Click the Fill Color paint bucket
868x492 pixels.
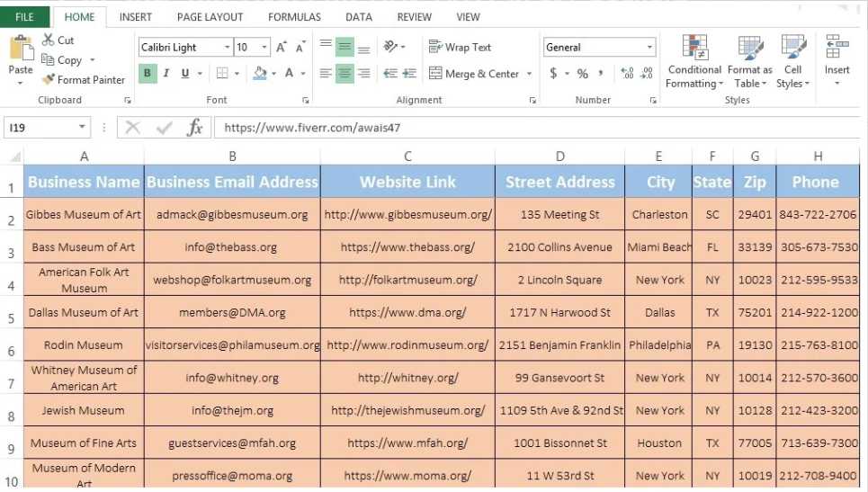[x=260, y=74]
